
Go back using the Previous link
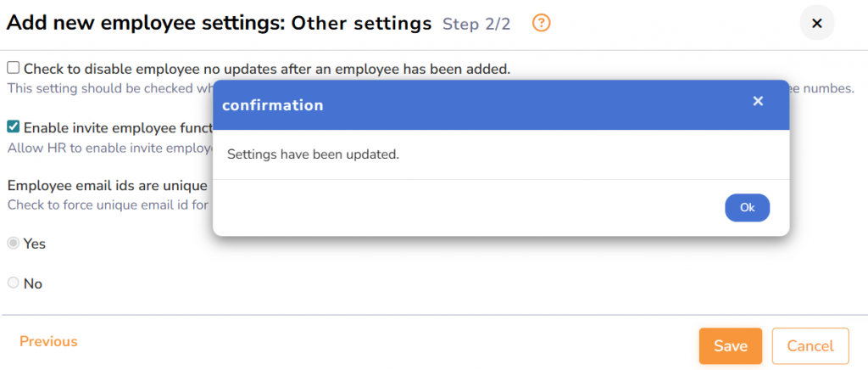pyautogui.click(x=48, y=341)
